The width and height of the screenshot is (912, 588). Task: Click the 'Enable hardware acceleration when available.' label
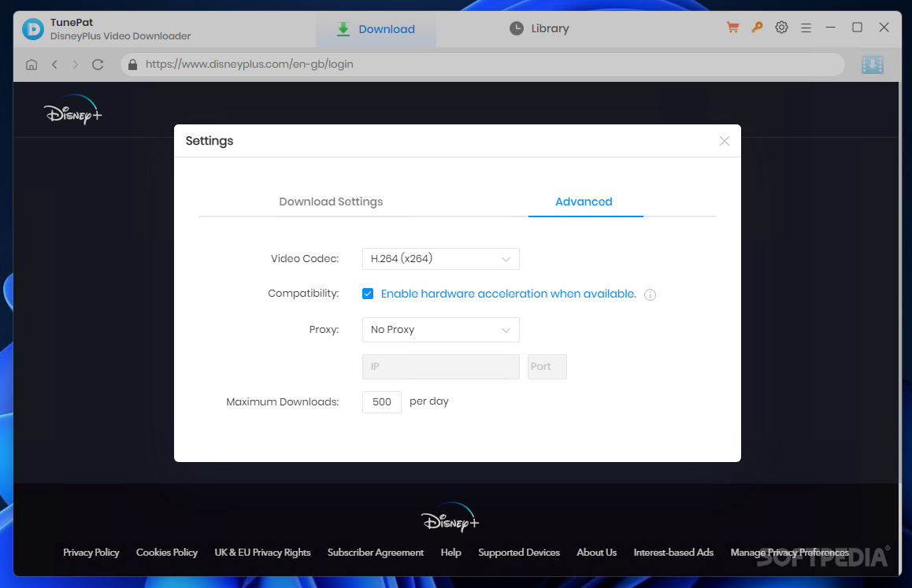[x=508, y=294]
